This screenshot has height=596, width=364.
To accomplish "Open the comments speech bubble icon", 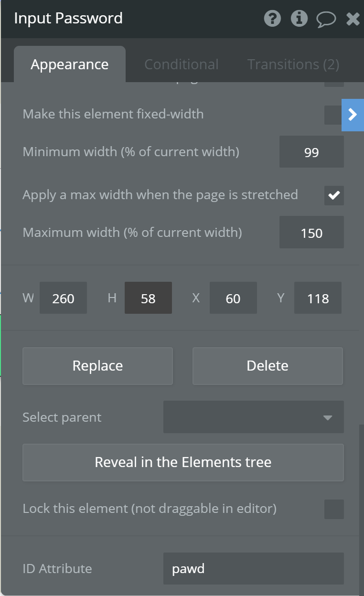I will click(x=327, y=19).
